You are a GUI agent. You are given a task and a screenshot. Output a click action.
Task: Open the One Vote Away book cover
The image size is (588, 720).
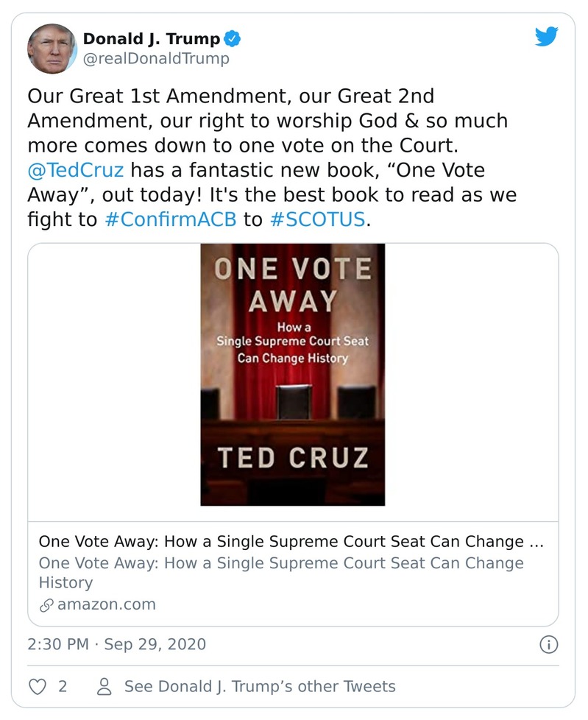point(292,375)
